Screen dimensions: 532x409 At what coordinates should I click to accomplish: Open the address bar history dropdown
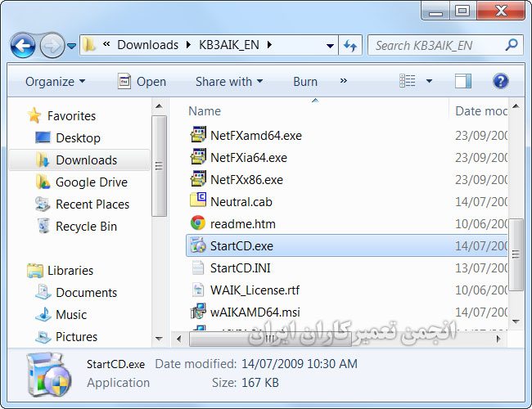pos(330,46)
